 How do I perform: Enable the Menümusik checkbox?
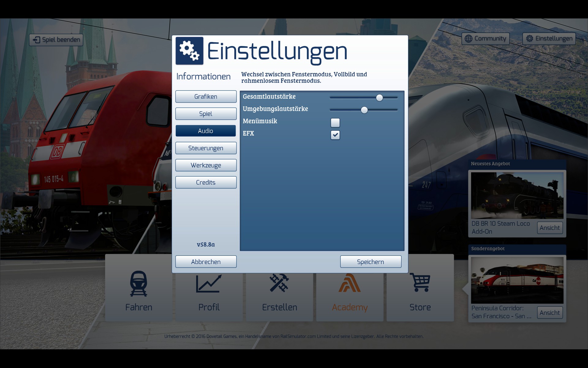click(335, 123)
